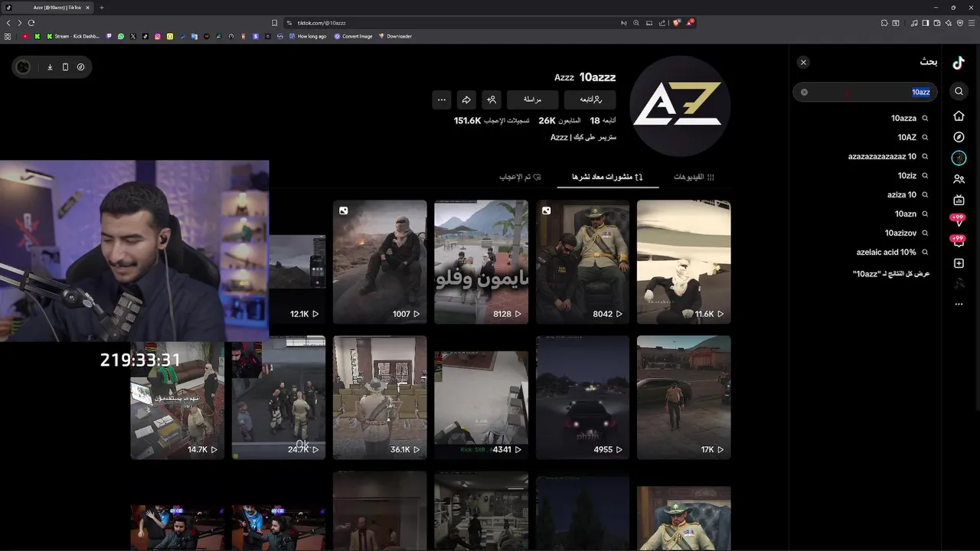The image size is (980, 551).
Task: Click the zoom magnifier icon in the address bar
Action: [635, 23]
